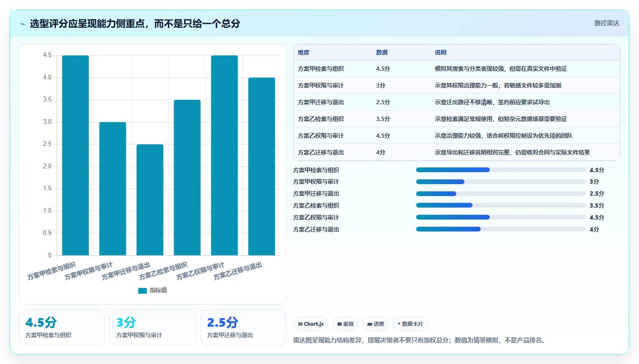The height and width of the screenshot is (364, 639).
Task: Click the bar for 方案乙检索与组织
Action: click(x=187, y=178)
